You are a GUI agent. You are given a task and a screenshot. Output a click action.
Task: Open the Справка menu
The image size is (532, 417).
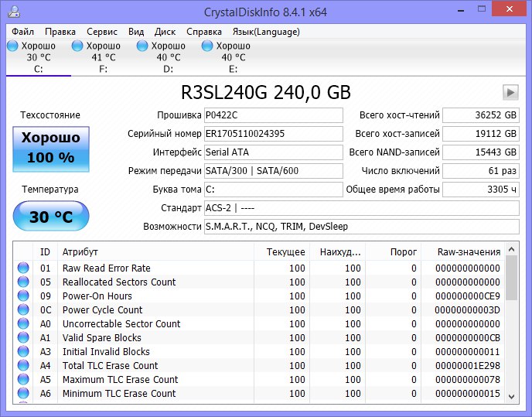[x=204, y=32]
